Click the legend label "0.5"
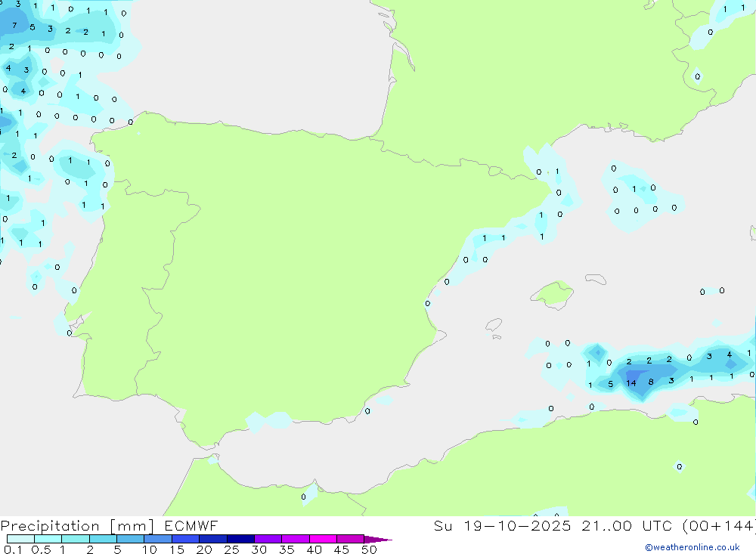This screenshot has width=756, height=554. (41, 549)
